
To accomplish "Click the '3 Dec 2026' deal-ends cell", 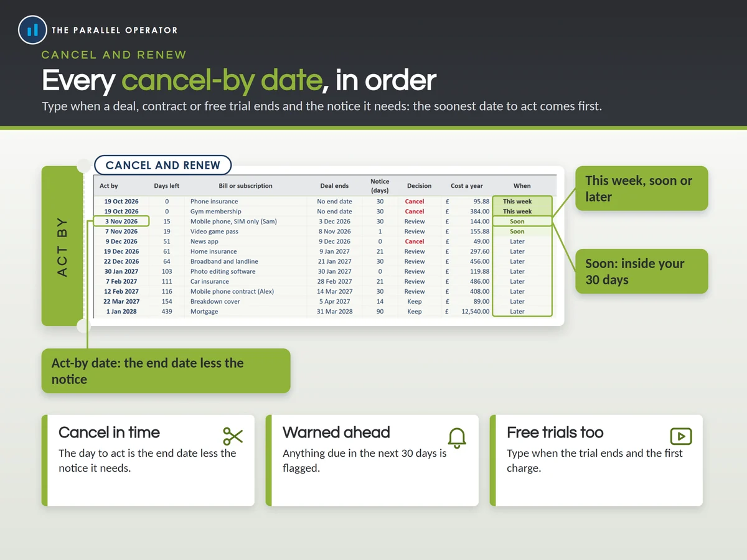I will click(x=334, y=222).
